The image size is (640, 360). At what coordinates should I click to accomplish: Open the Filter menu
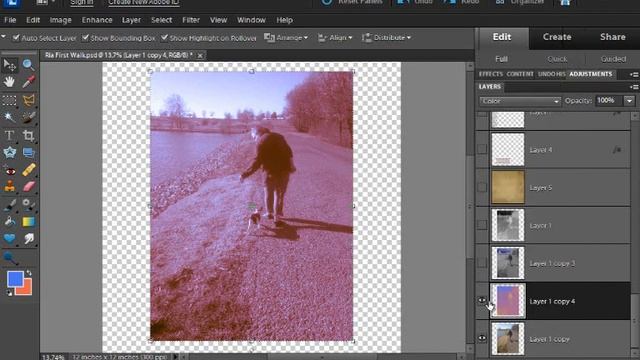pyautogui.click(x=191, y=20)
